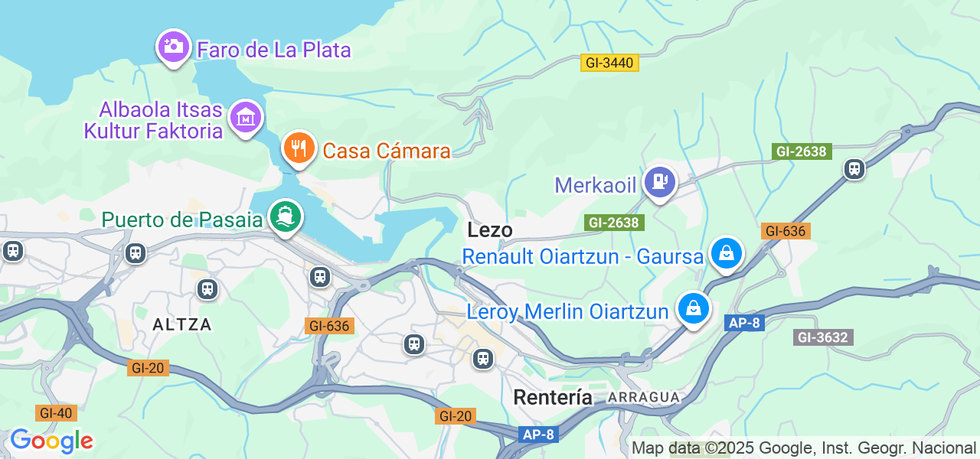Open the Albaola Itsas Kultur Faktoria museum pin
The width and height of the screenshot is (980, 459).
click(x=246, y=118)
